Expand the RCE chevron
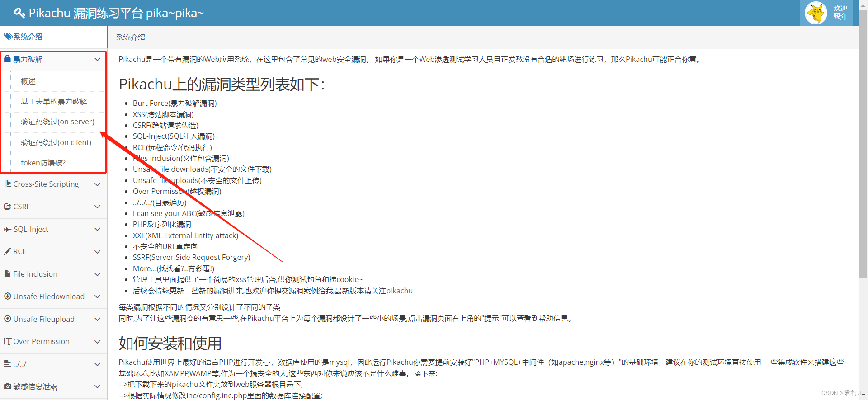The height and width of the screenshot is (400, 868). click(x=97, y=252)
